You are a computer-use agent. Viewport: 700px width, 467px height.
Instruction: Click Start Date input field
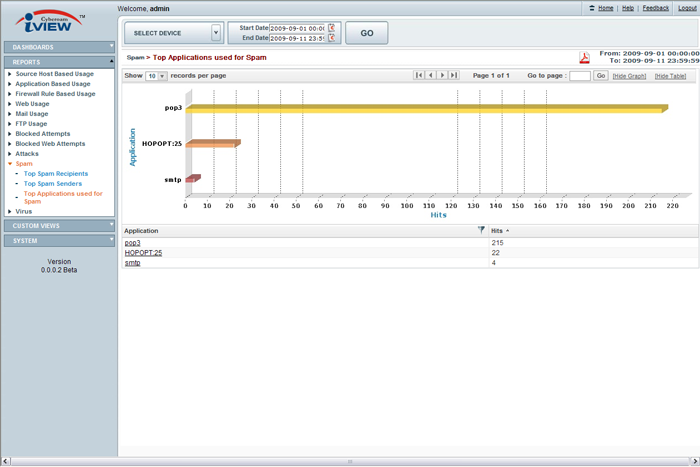click(298, 28)
